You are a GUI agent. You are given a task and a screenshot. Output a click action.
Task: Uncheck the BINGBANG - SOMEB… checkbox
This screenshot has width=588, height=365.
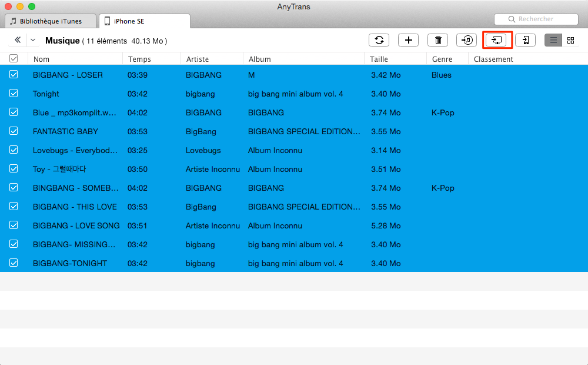(x=14, y=187)
